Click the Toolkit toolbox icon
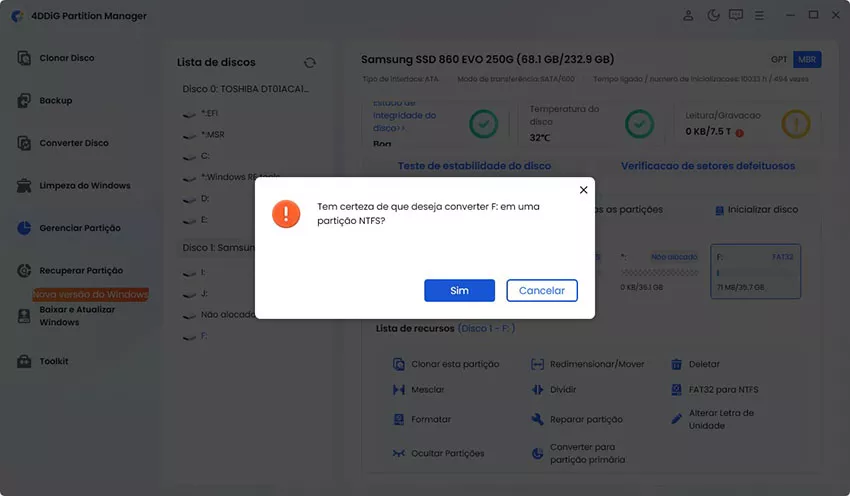The height and width of the screenshot is (496, 850). [x=24, y=361]
